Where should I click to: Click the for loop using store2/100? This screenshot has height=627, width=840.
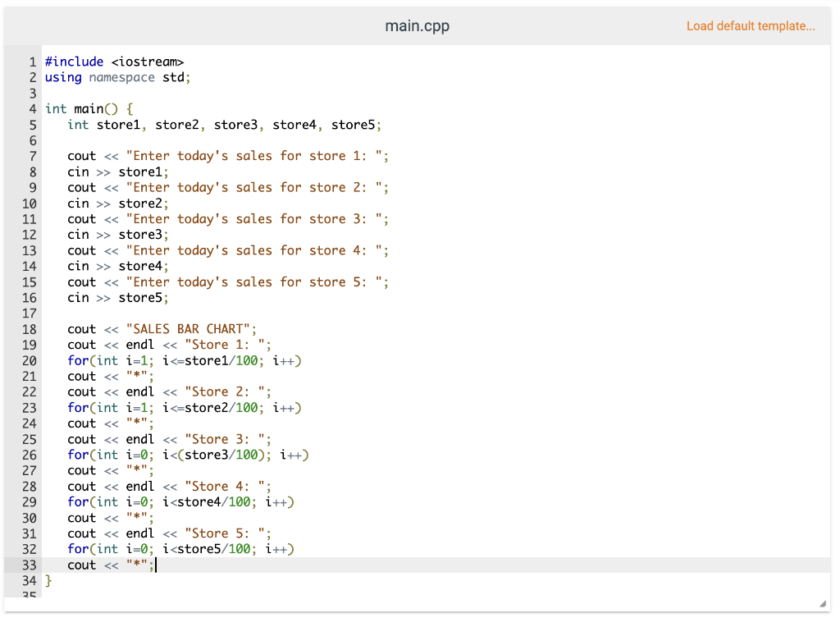pos(185,408)
